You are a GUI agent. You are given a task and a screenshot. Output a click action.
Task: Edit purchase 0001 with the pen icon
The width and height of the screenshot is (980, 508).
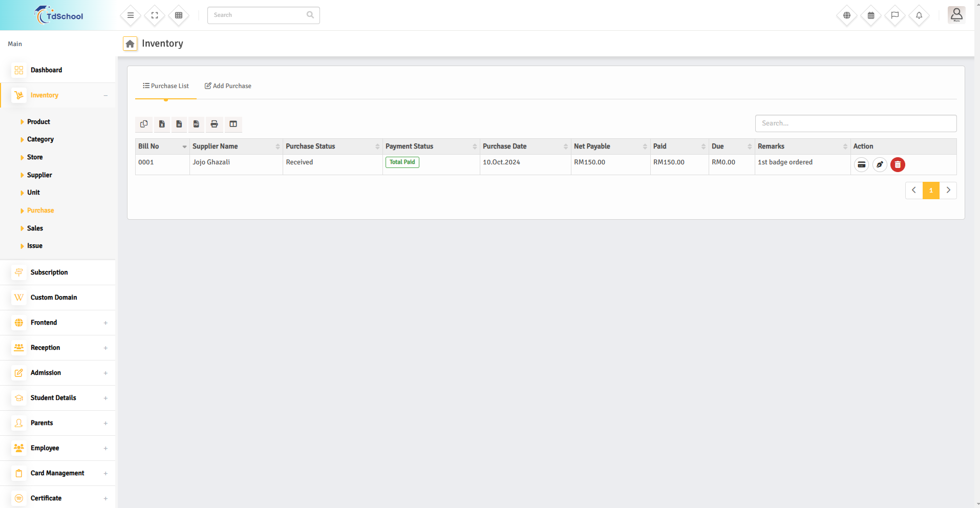click(x=880, y=164)
